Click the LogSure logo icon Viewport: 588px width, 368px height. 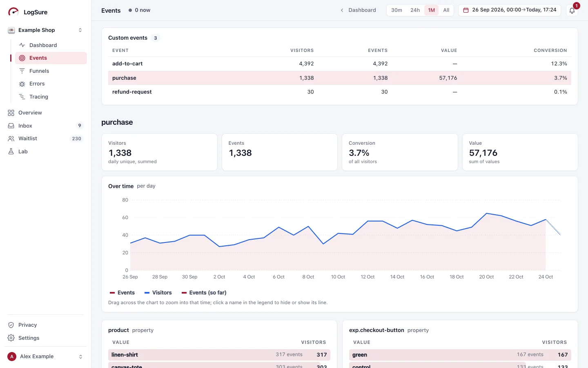point(13,12)
